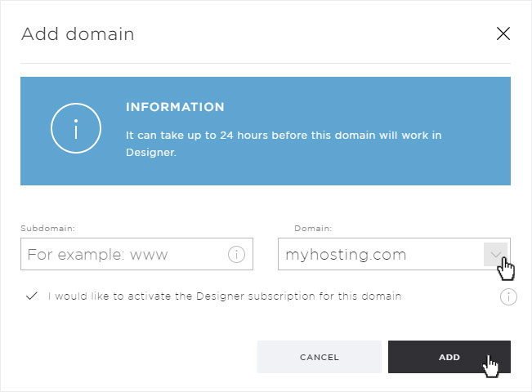Click the word 'Designer.' in the banner message
The image size is (532, 392).
[151, 152]
